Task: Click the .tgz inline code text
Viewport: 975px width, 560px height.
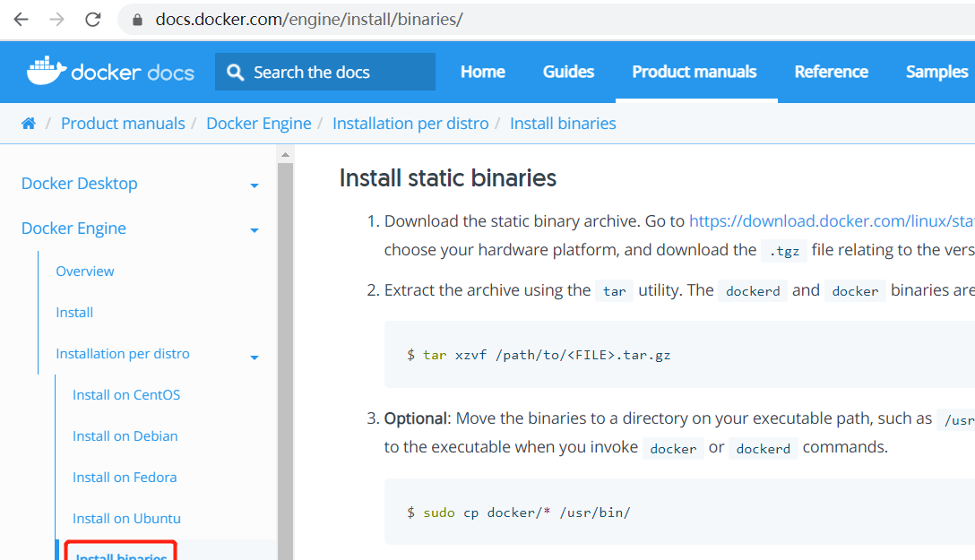Action: coord(784,251)
